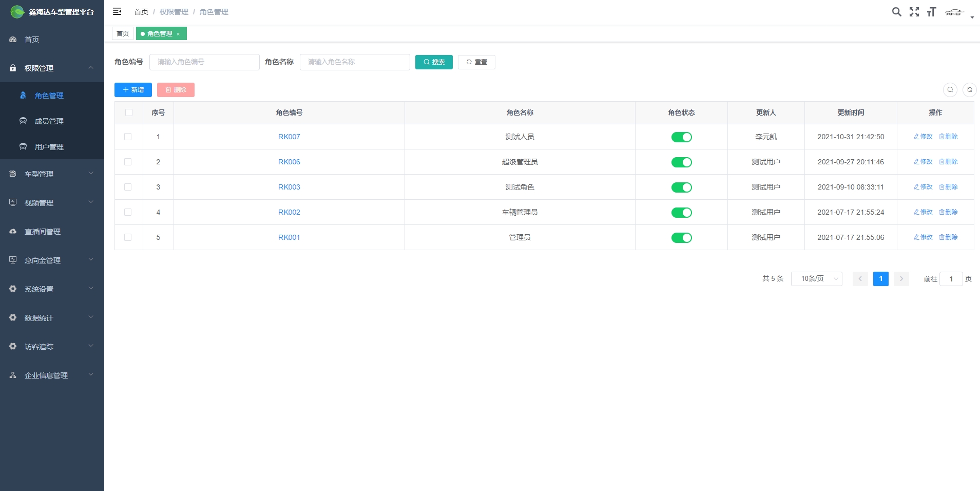Open role code link RK003

click(x=289, y=187)
